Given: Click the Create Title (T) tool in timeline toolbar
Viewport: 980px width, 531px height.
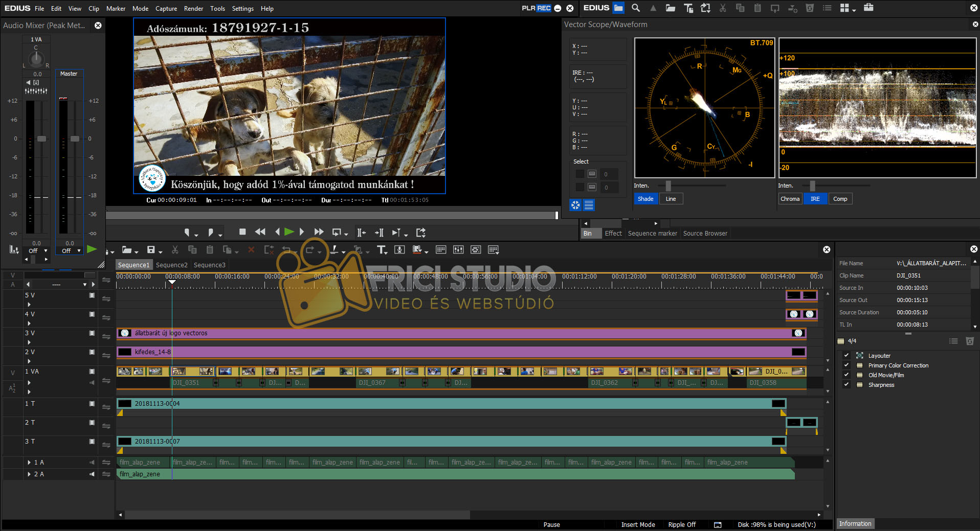Looking at the screenshot, I should coord(381,250).
